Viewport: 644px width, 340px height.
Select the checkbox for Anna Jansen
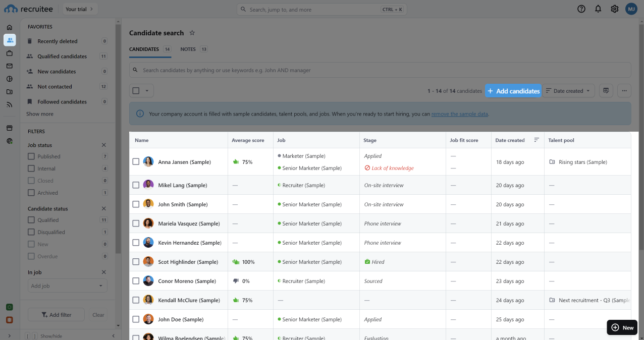click(x=136, y=162)
